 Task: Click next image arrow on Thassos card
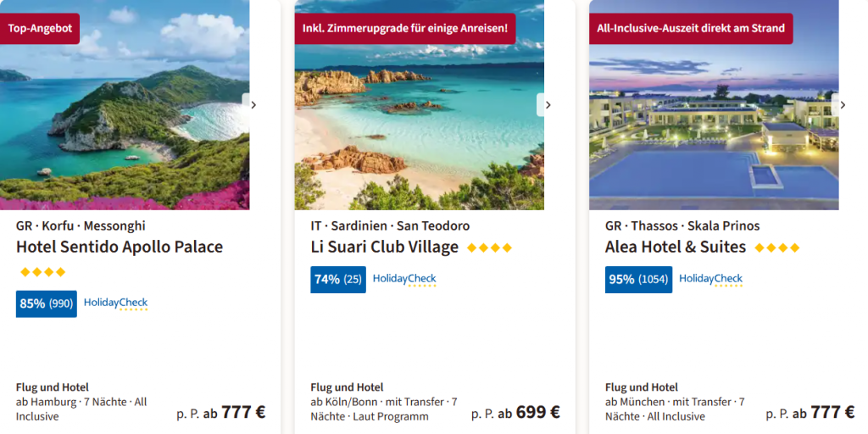842,105
